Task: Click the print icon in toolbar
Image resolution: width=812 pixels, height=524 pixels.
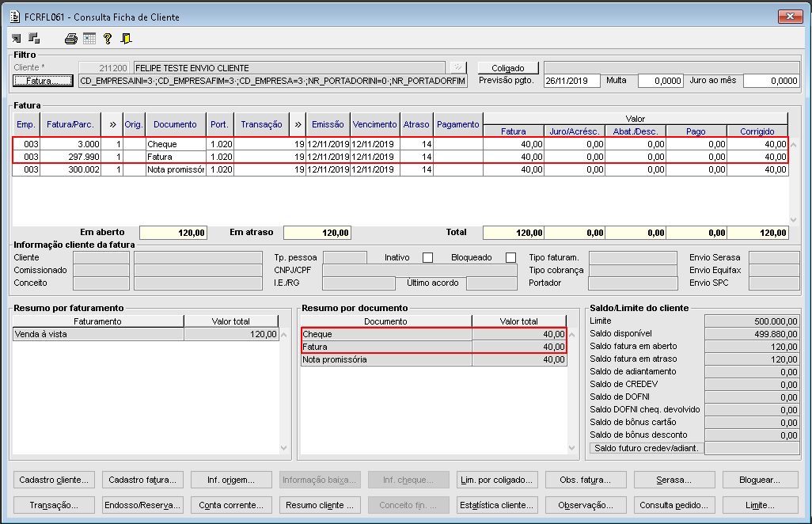Action: [x=71, y=38]
